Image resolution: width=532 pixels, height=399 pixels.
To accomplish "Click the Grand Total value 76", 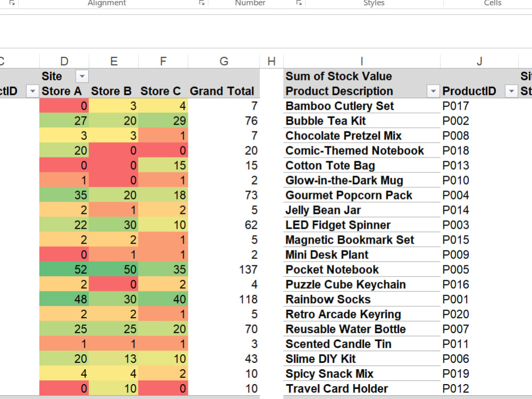I will (x=224, y=121).
